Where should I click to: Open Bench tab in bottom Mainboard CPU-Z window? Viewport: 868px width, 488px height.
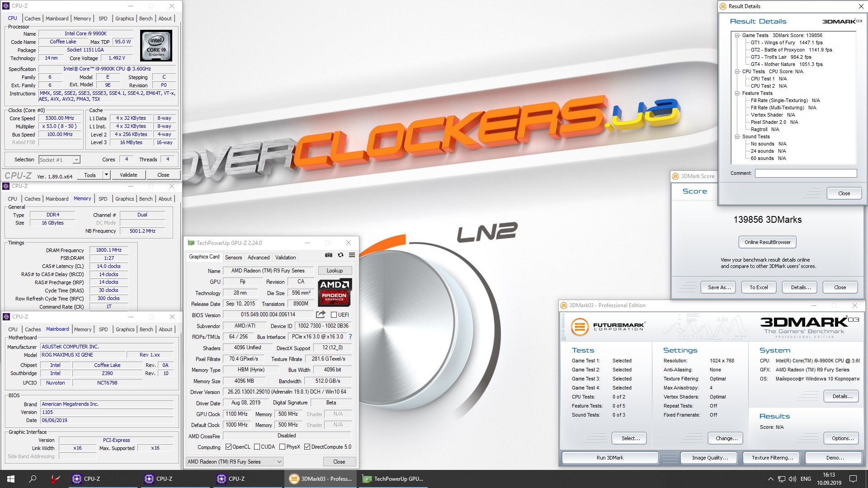pos(146,329)
